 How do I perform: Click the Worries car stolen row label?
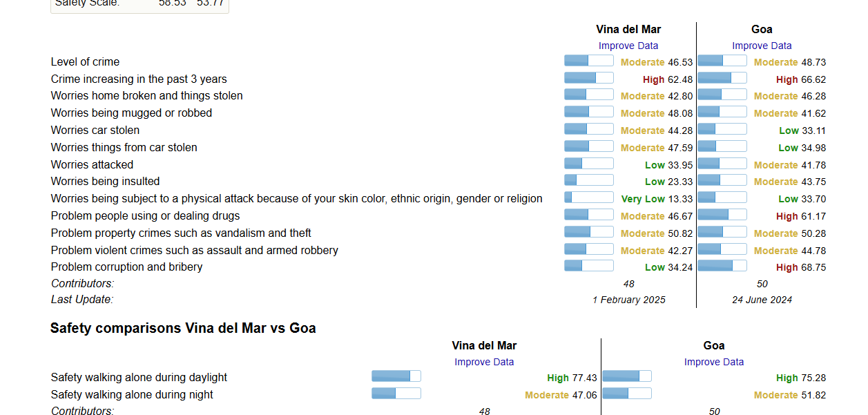click(x=95, y=130)
